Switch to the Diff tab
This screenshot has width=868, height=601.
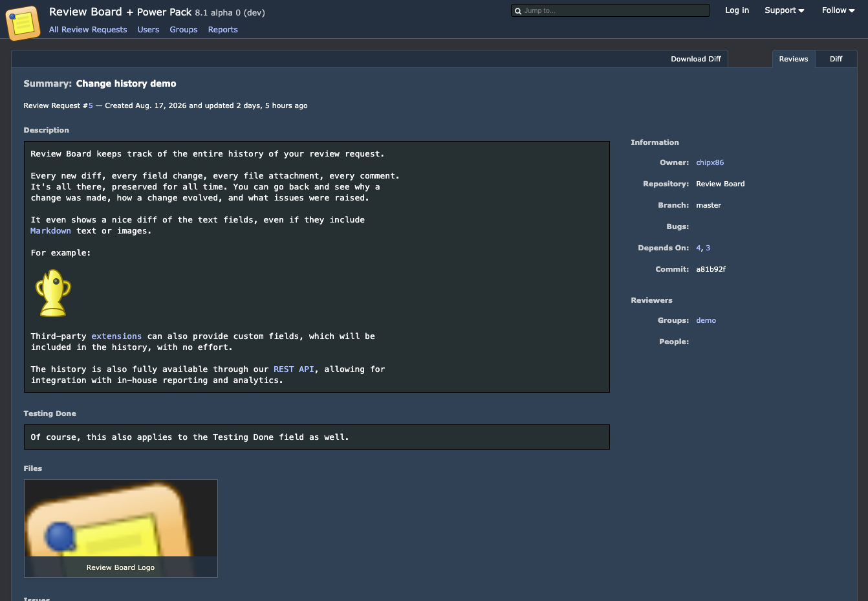pyautogui.click(x=836, y=59)
